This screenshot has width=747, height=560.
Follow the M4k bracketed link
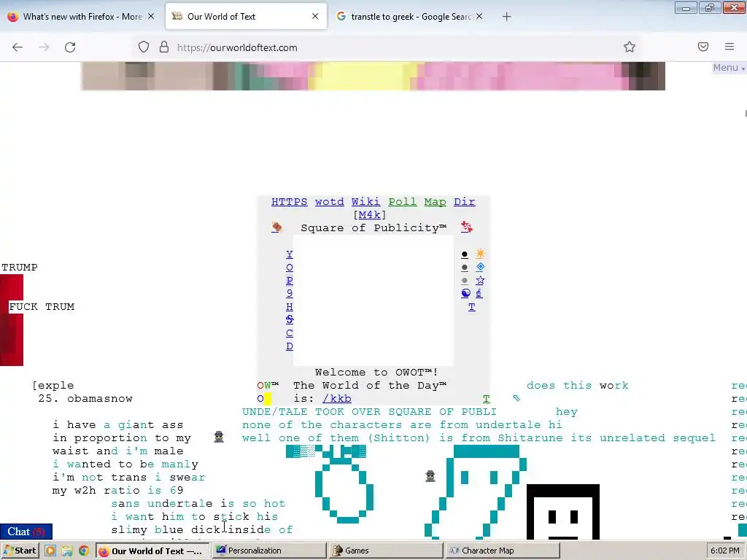coord(370,215)
